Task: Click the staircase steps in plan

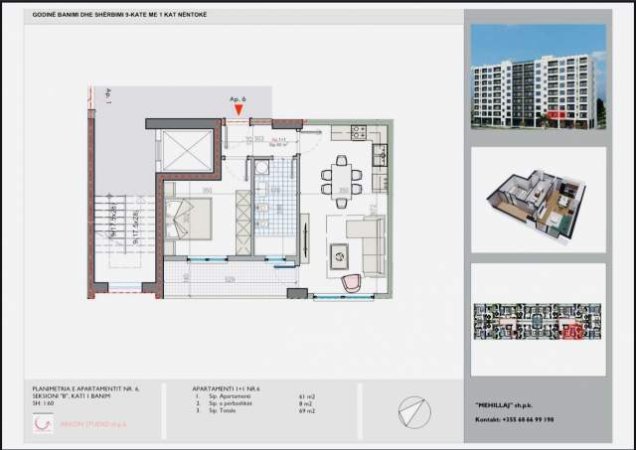Action: coord(125,224)
